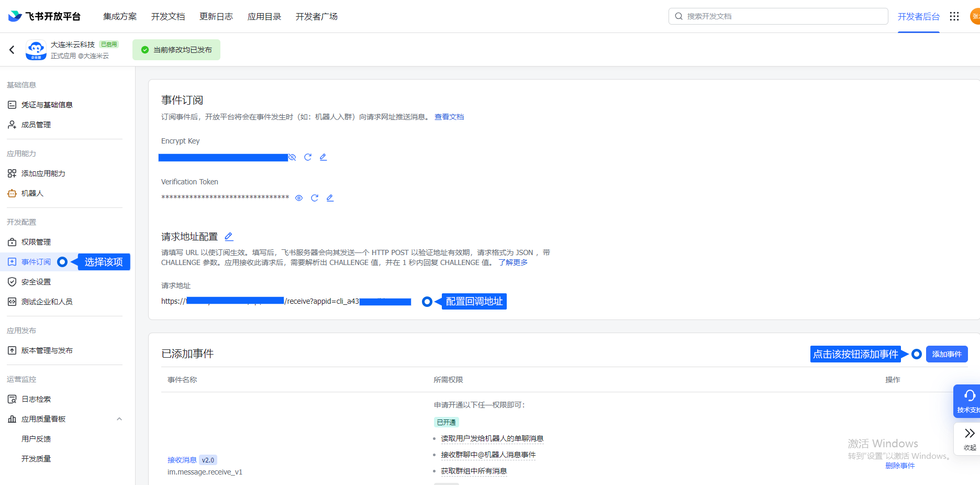The image size is (980, 485).
Task: Click the 搜索开发文档 search field
Action: pyautogui.click(x=778, y=16)
